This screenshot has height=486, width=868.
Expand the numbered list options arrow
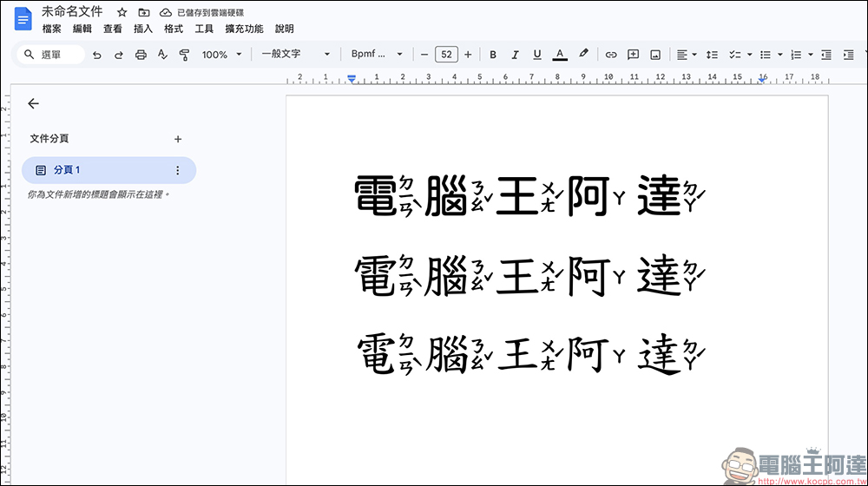click(811, 55)
